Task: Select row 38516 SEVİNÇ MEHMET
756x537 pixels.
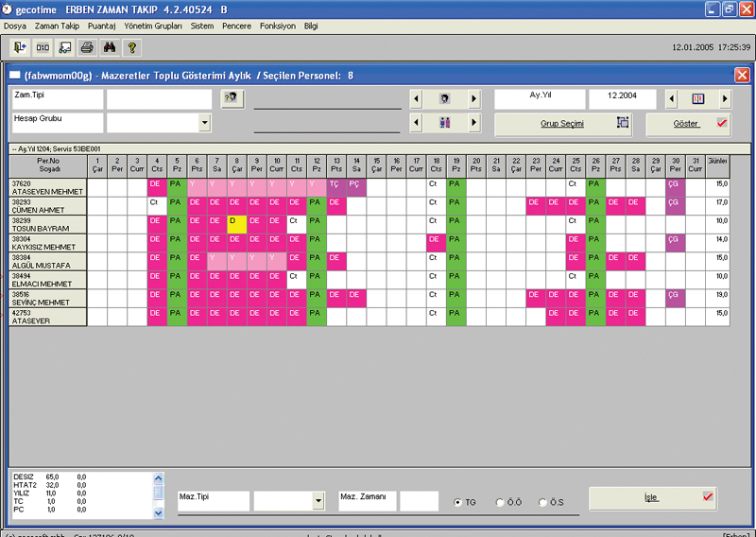Action: [x=48, y=298]
